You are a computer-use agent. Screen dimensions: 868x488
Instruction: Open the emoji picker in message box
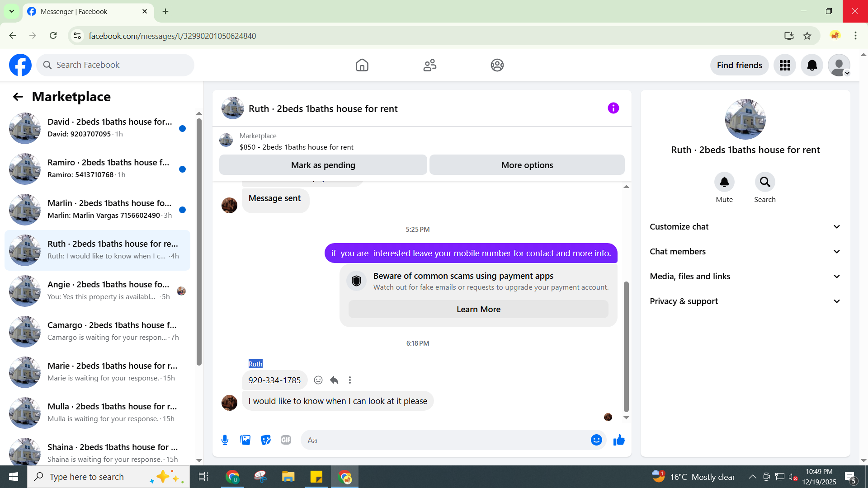(596, 440)
